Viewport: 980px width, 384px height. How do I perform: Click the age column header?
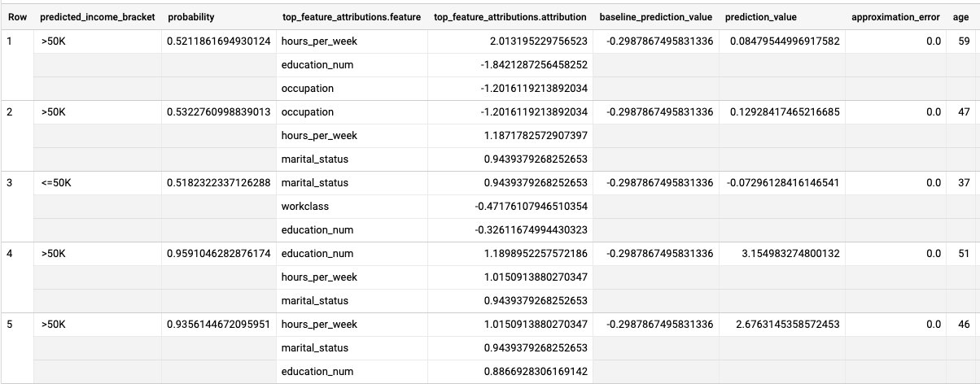(960, 17)
